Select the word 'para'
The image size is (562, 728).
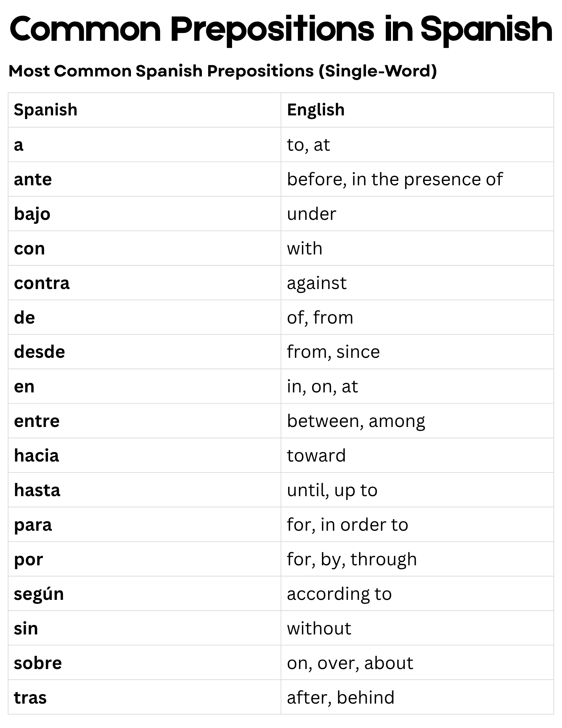click(x=33, y=525)
